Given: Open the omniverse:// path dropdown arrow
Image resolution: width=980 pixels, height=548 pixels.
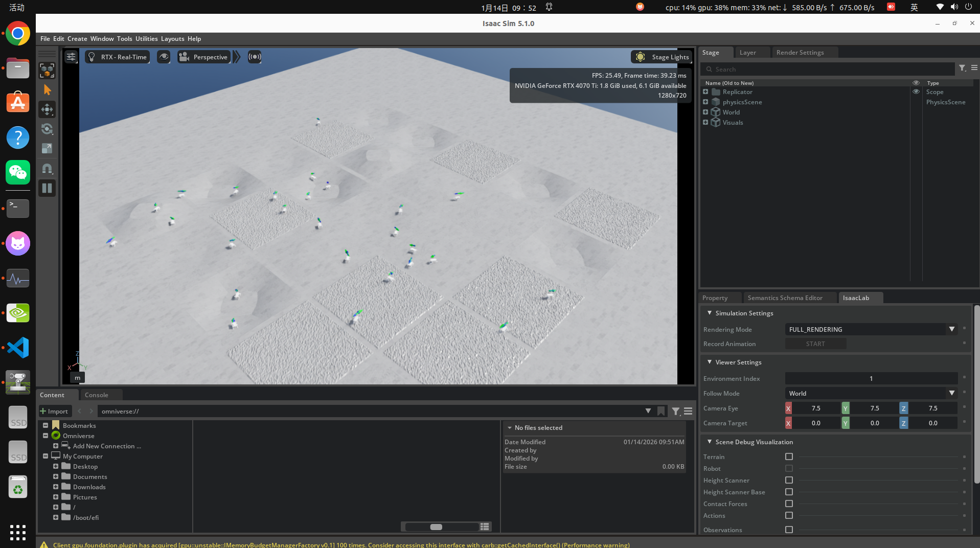Looking at the screenshot, I should coord(648,411).
